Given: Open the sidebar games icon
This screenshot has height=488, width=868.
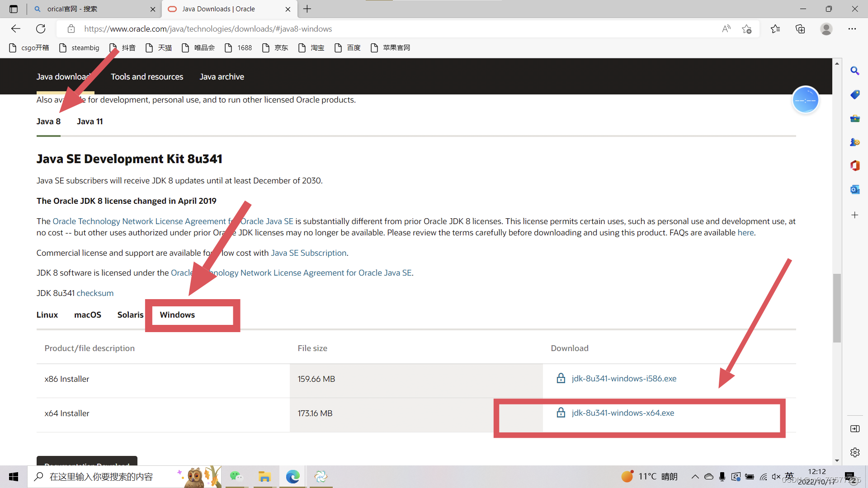Looking at the screenshot, I should click(855, 142).
